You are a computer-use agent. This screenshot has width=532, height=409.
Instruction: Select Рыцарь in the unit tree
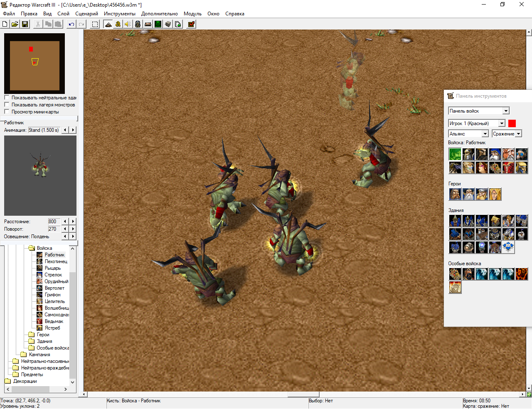tap(53, 268)
